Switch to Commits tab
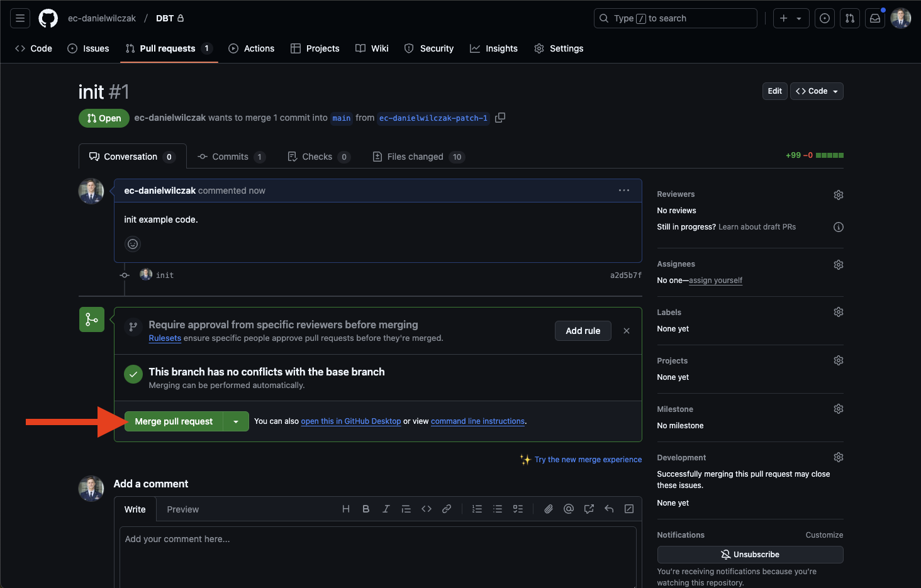Screen dimensions: 921x588 [231, 157]
